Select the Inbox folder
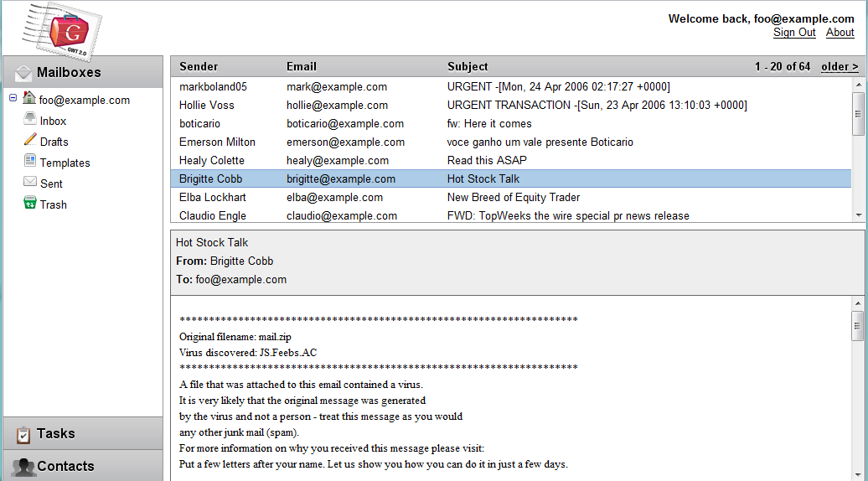This screenshot has height=481, width=868. click(x=53, y=121)
